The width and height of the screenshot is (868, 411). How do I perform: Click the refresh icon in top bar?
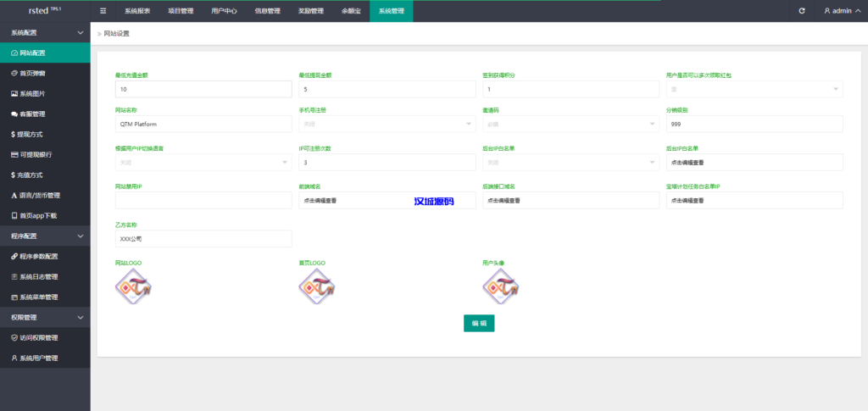pyautogui.click(x=802, y=11)
